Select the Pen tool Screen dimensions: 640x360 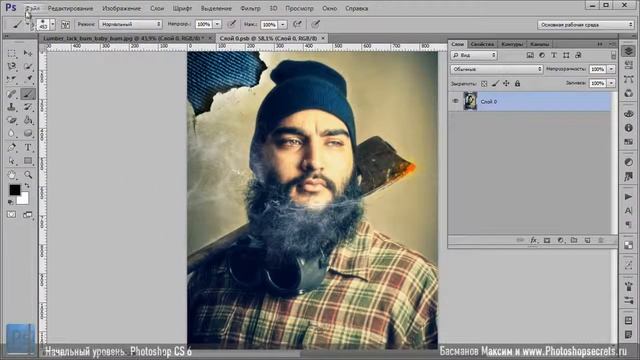pos(12,147)
